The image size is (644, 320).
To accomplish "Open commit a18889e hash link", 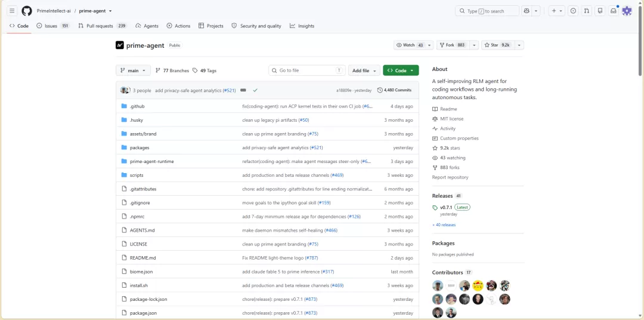I will (x=345, y=90).
